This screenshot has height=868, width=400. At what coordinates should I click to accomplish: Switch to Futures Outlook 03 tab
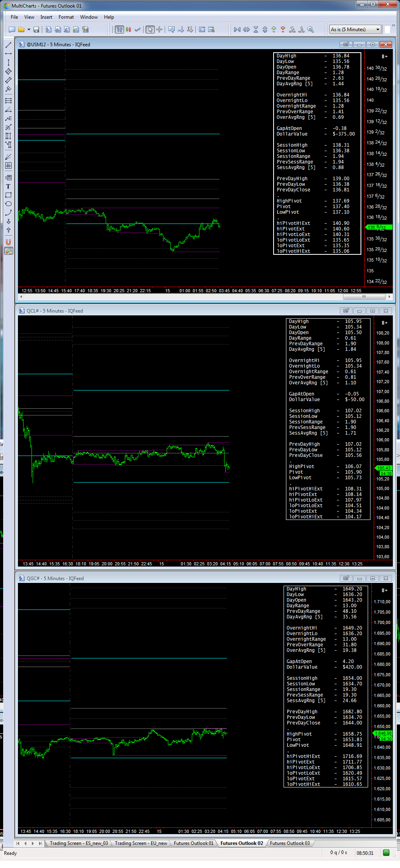290,843
